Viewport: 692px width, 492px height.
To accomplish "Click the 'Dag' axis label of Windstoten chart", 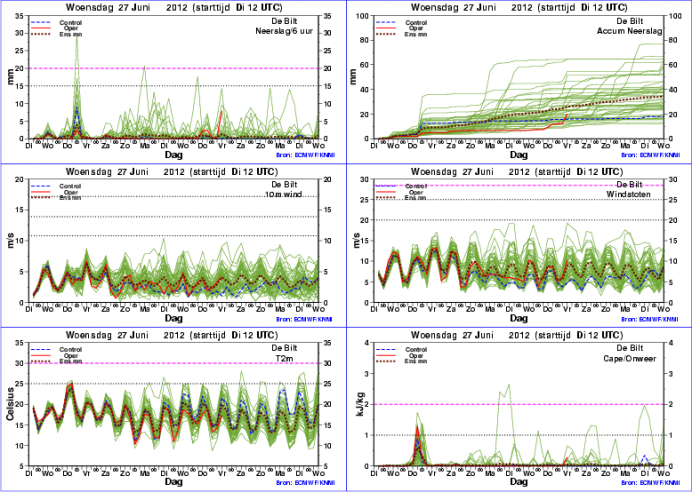I will pyautogui.click(x=519, y=318).
